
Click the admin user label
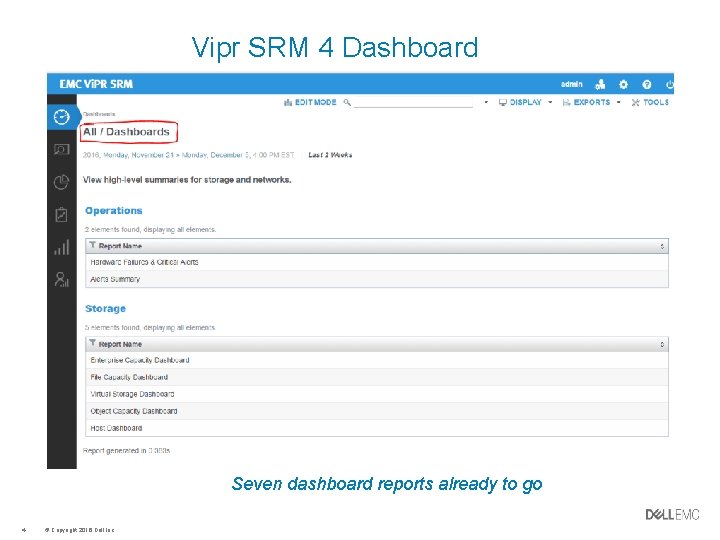(572, 84)
